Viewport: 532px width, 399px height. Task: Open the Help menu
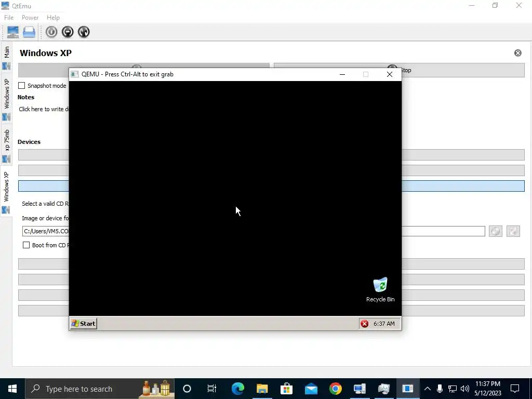point(54,17)
